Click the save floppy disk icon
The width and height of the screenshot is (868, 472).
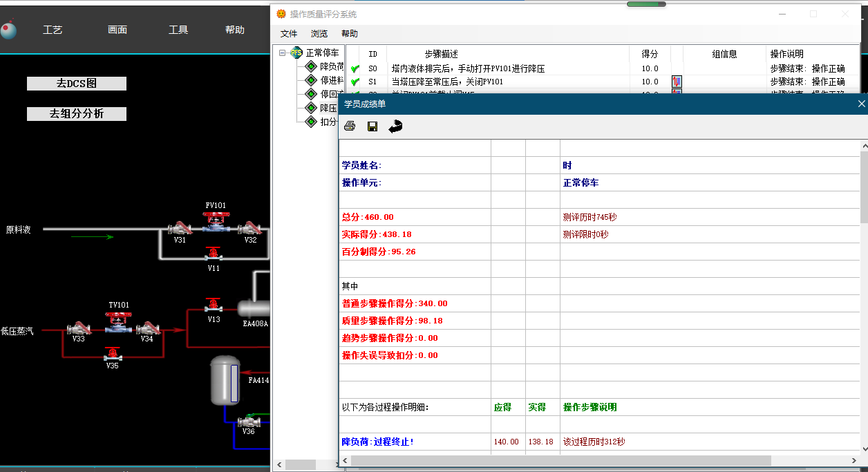tap(372, 126)
